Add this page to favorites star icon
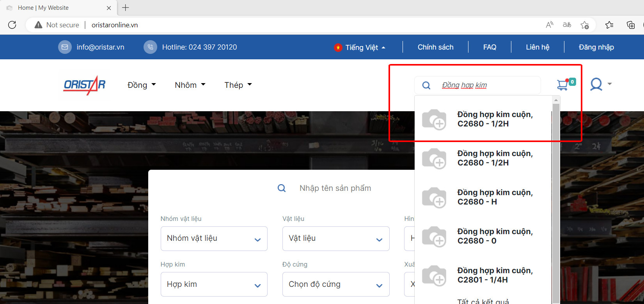The image size is (644, 304). [x=584, y=25]
